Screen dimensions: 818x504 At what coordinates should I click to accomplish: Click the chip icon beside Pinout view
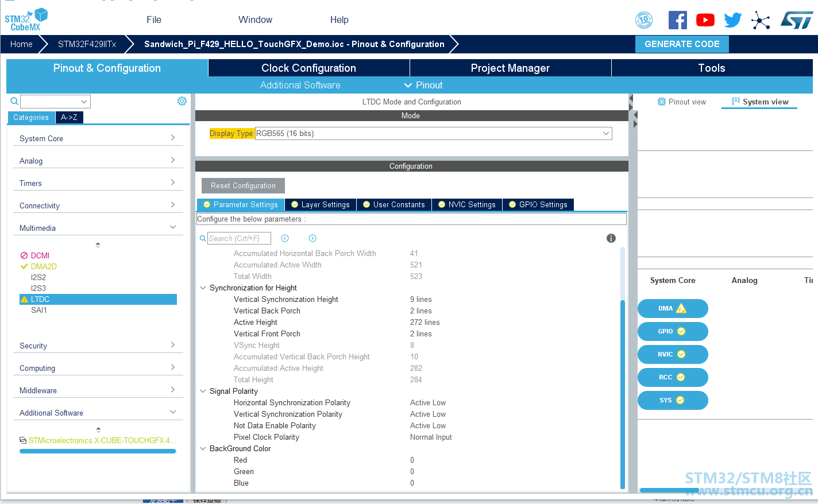(x=662, y=102)
